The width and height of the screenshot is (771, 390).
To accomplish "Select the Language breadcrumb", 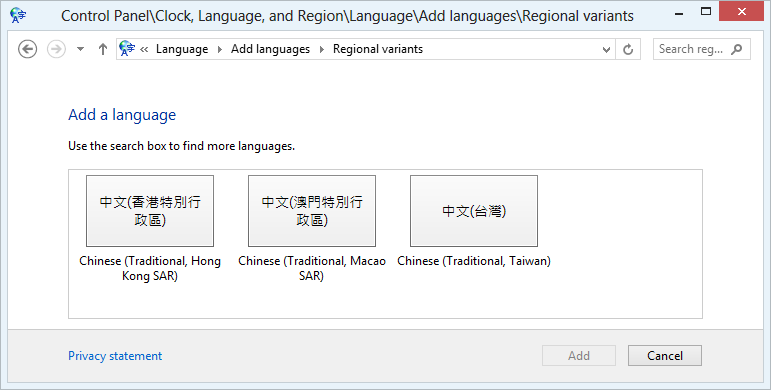I will [182, 49].
